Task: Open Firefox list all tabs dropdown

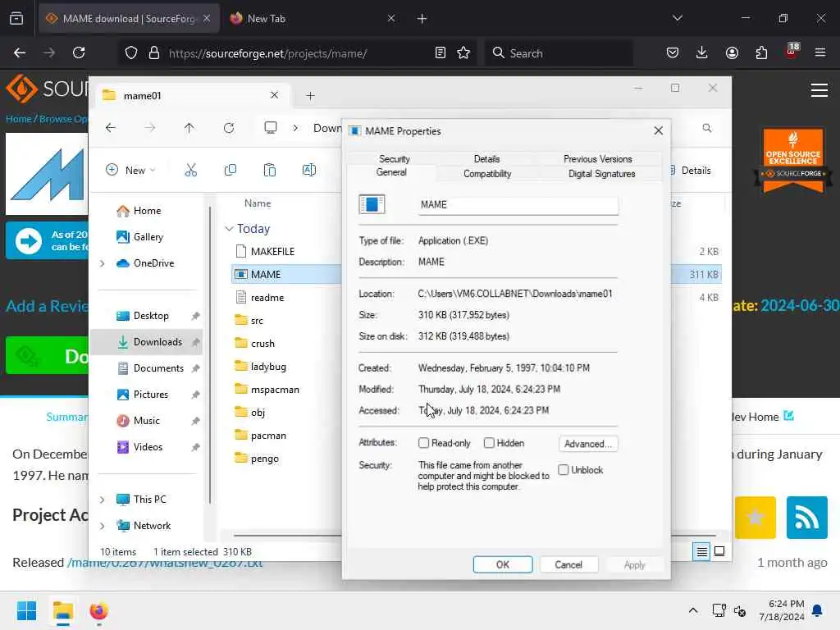Action: click(x=677, y=18)
